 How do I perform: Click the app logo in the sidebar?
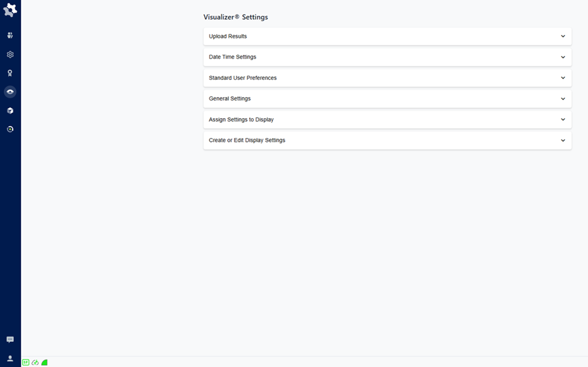click(x=10, y=10)
